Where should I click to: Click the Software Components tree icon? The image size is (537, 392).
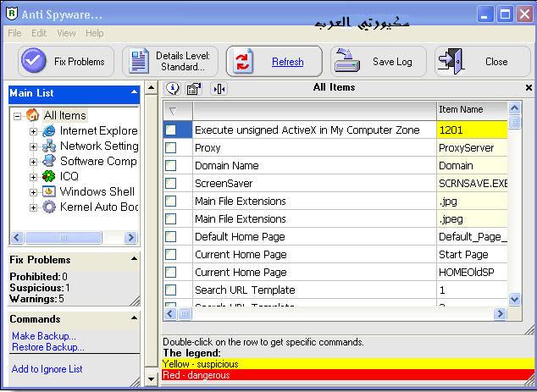coord(49,161)
